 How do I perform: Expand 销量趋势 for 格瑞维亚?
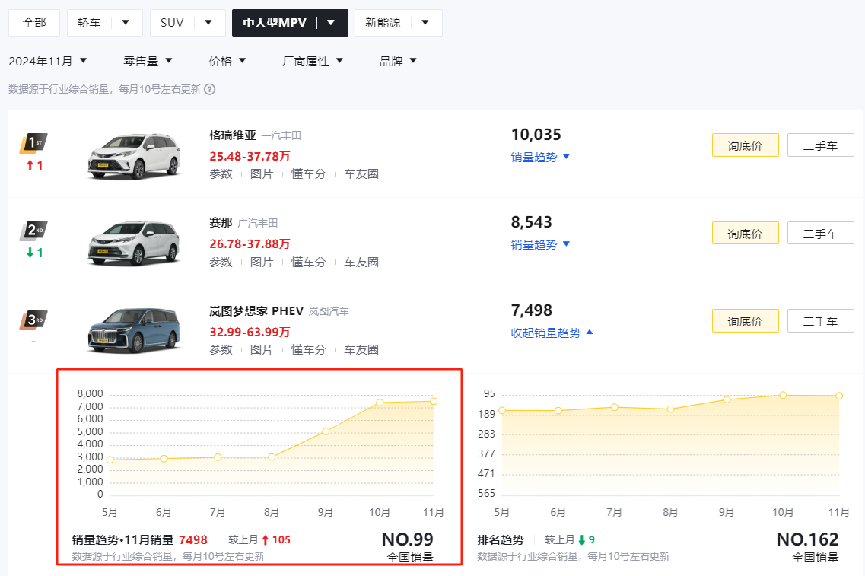point(540,157)
